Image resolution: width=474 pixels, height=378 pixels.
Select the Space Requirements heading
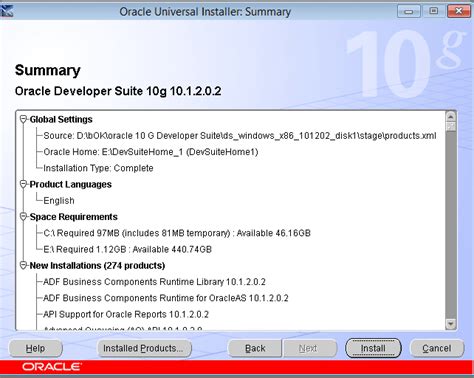[74, 217]
